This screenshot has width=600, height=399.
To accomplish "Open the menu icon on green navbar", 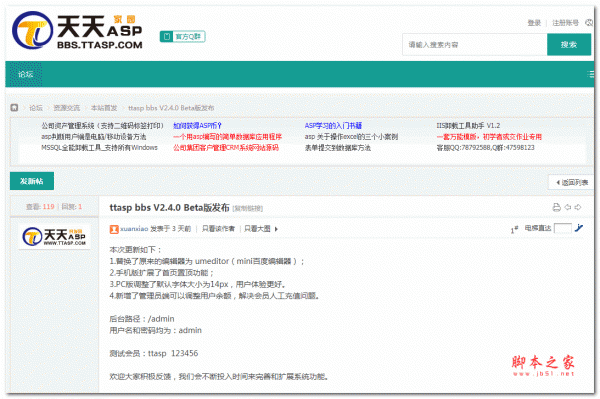I will click(x=590, y=75).
